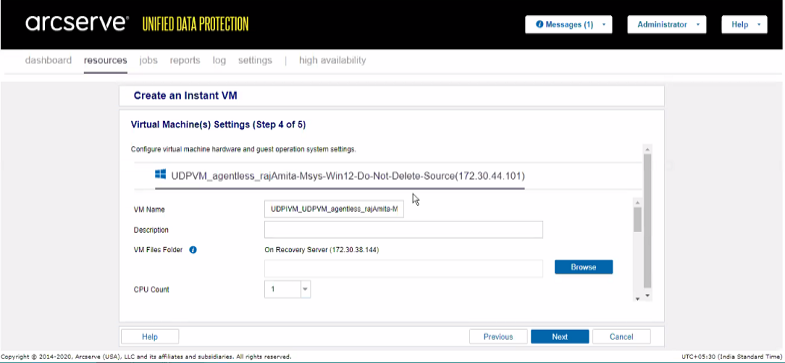Click the outer scrollbar down arrow

647,295
